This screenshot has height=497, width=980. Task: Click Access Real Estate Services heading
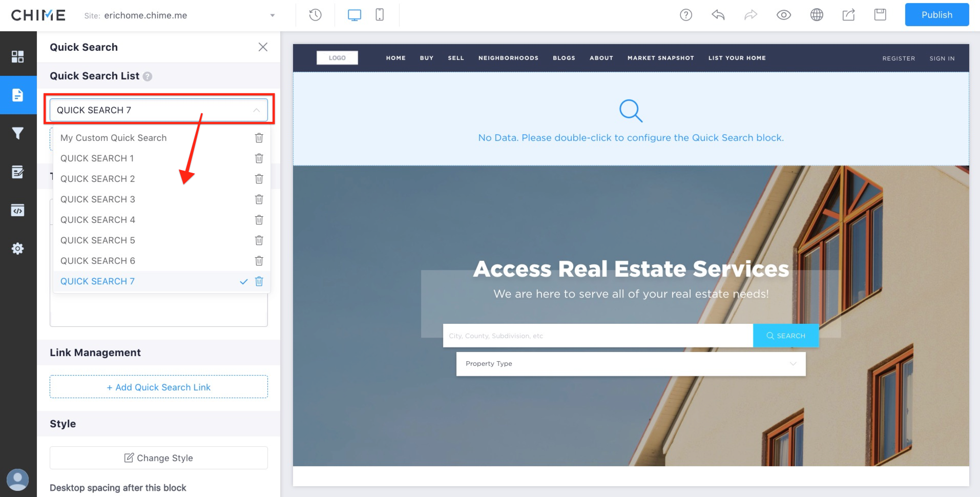click(631, 268)
